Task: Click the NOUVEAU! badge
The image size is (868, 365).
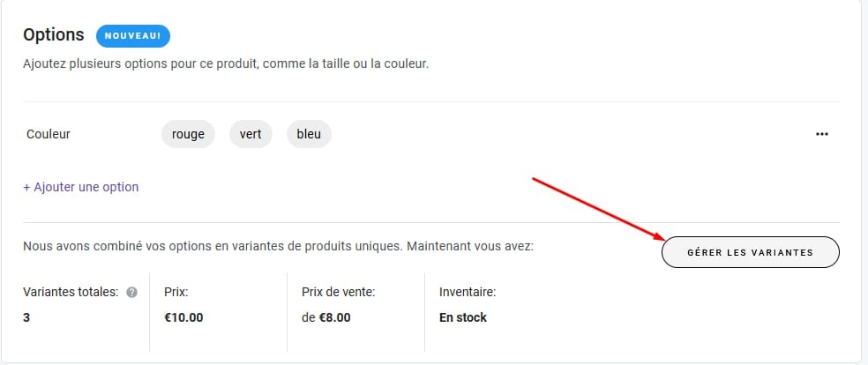Action: coord(132,36)
